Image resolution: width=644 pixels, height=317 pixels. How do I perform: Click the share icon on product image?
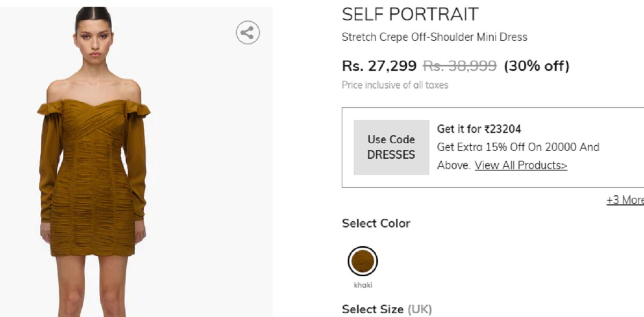tap(247, 33)
